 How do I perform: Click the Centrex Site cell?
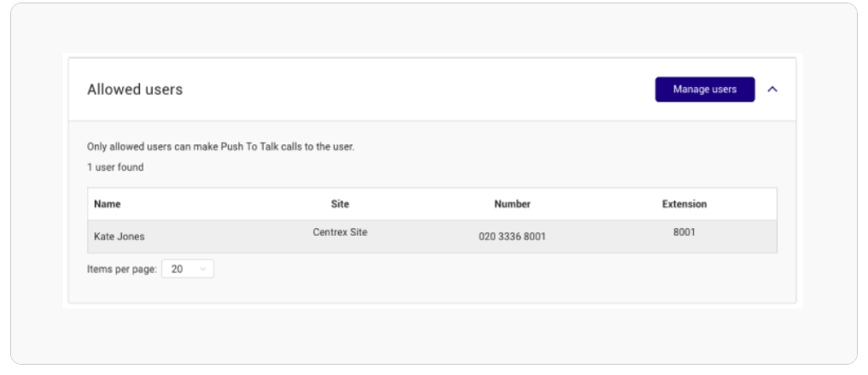pos(340,232)
